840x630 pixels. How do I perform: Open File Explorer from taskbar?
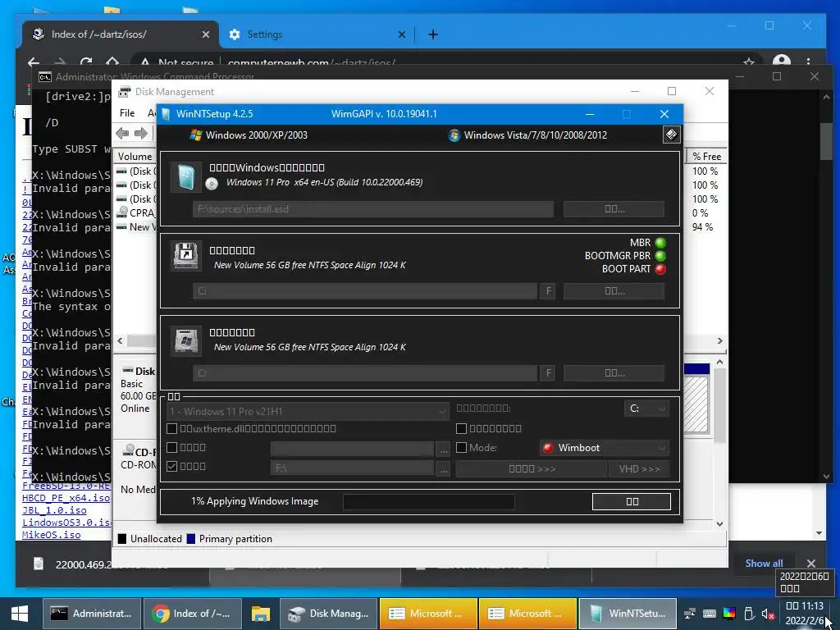[x=261, y=614]
